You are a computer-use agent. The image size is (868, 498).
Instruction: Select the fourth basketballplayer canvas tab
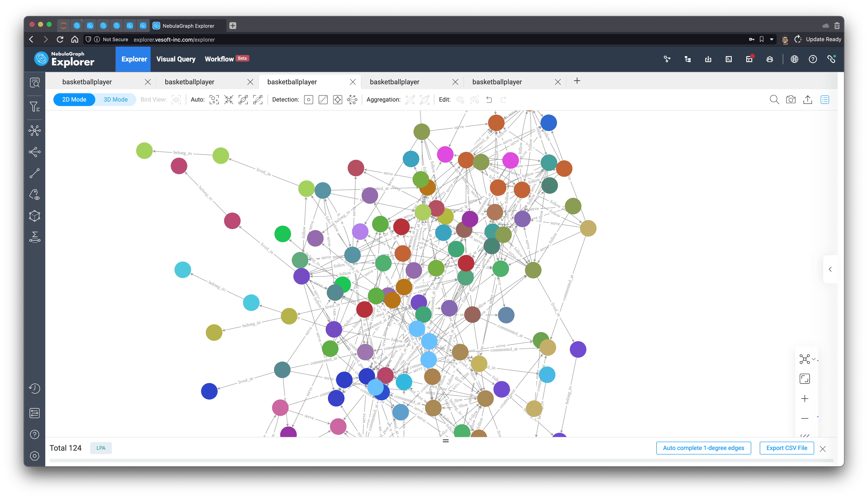click(394, 82)
